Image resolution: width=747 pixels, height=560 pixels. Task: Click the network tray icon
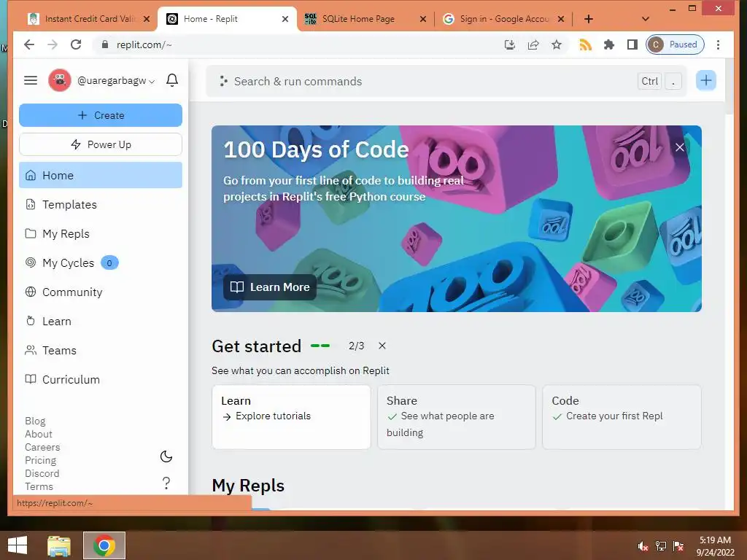point(661,546)
